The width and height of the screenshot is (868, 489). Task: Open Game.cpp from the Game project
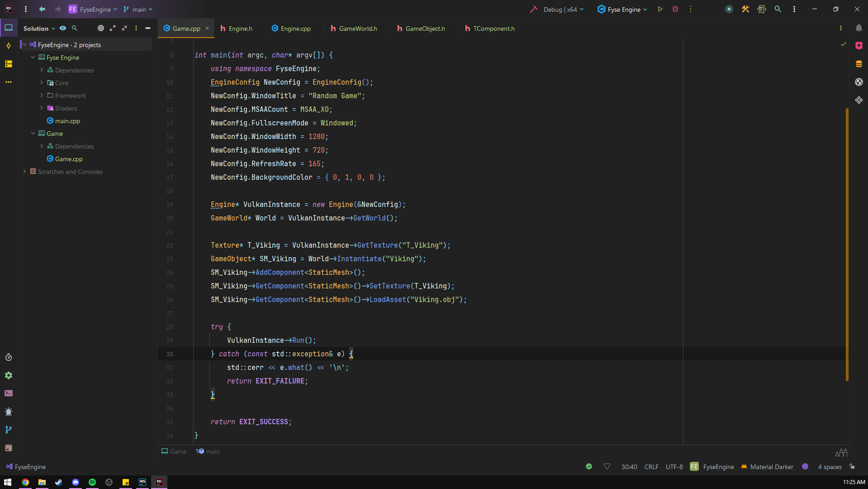point(68,159)
